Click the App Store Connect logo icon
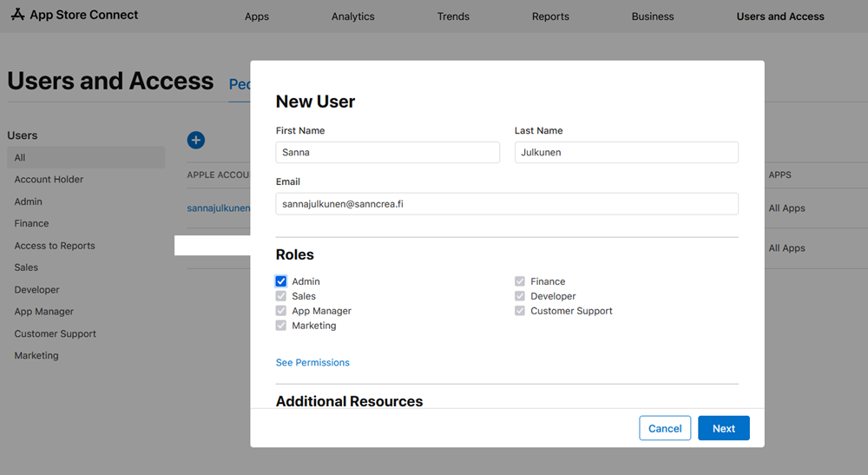This screenshot has width=868, height=475. point(17,15)
